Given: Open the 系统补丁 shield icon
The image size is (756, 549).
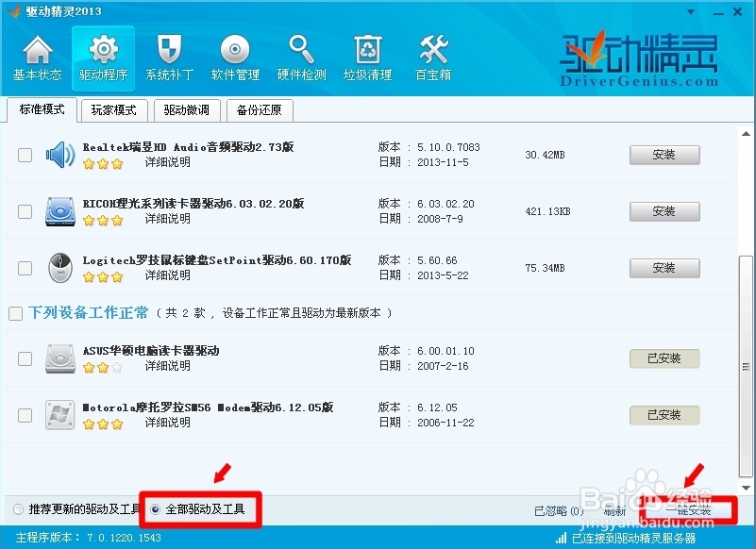Looking at the screenshot, I should point(170,58).
